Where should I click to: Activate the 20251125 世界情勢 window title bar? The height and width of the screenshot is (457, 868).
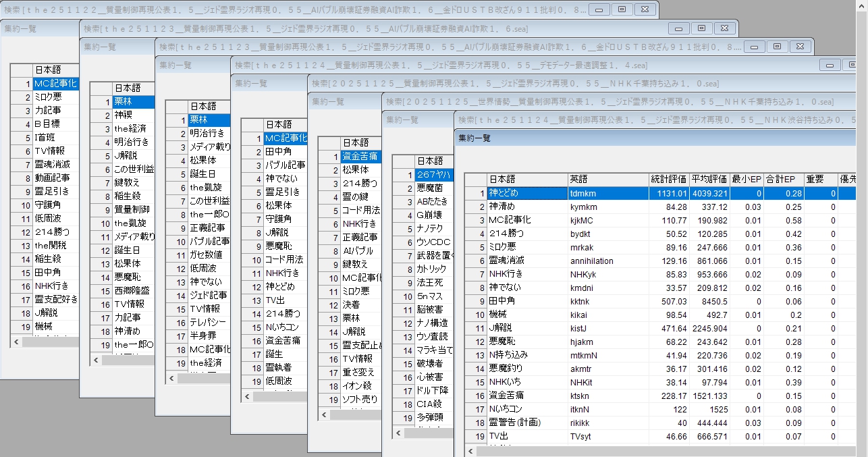click(x=607, y=101)
